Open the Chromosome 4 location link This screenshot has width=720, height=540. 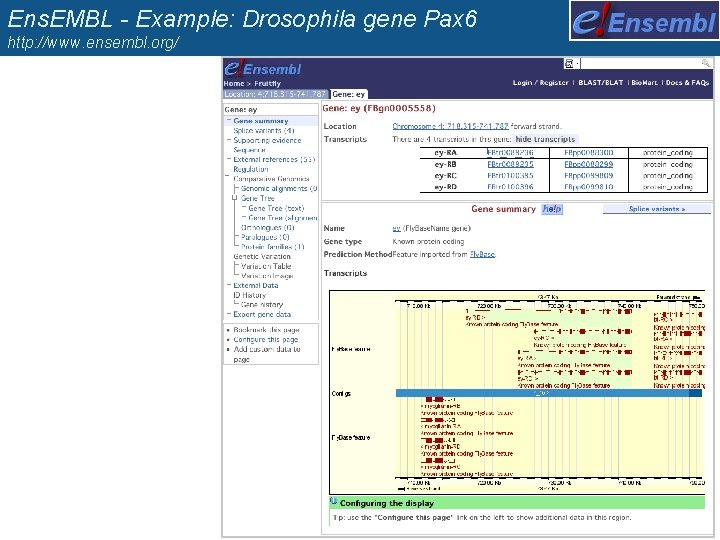tap(450, 126)
